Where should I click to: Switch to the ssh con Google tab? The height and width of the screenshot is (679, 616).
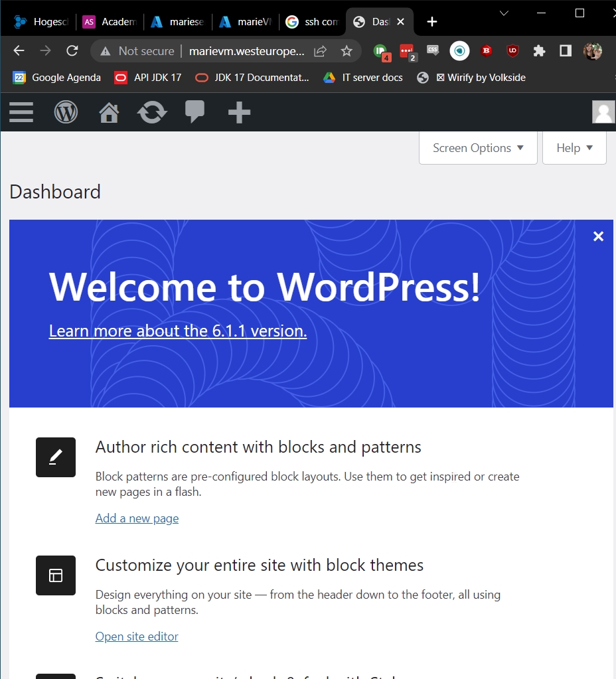click(x=313, y=22)
